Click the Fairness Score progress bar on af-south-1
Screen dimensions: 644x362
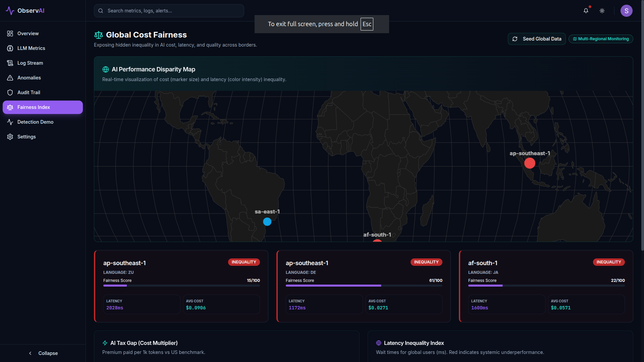[x=547, y=286]
